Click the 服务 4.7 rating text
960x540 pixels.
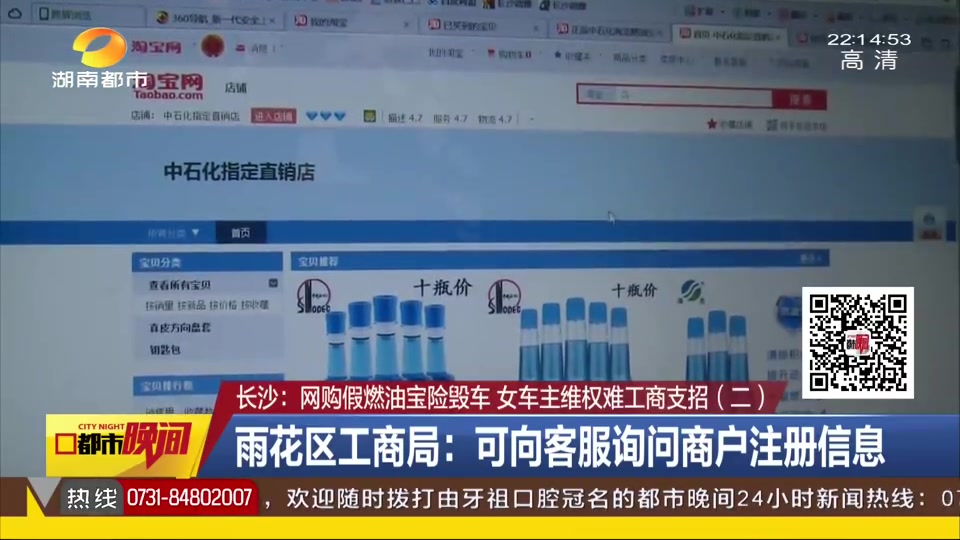pos(450,119)
